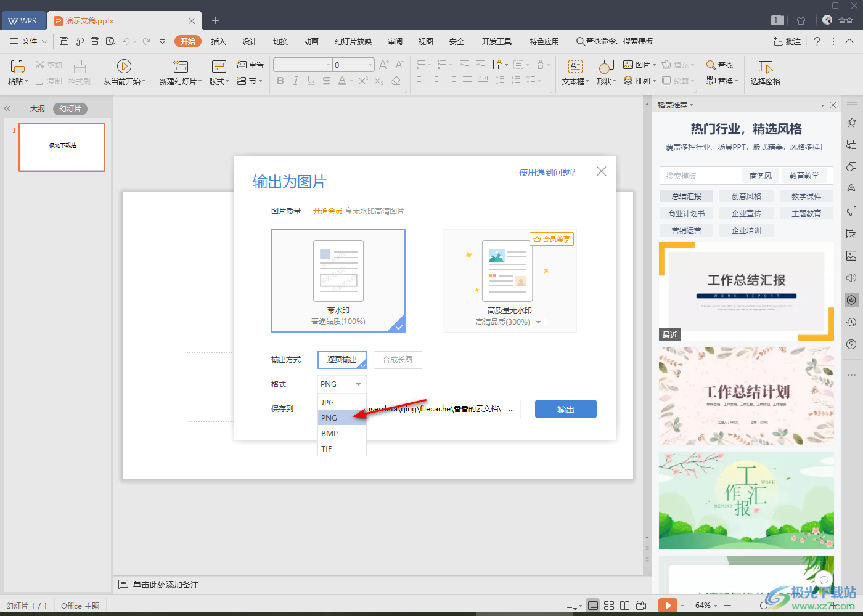The width and height of the screenshot is (863, 616).
Task: Select JPG from format list
Action: click(342, 402)
